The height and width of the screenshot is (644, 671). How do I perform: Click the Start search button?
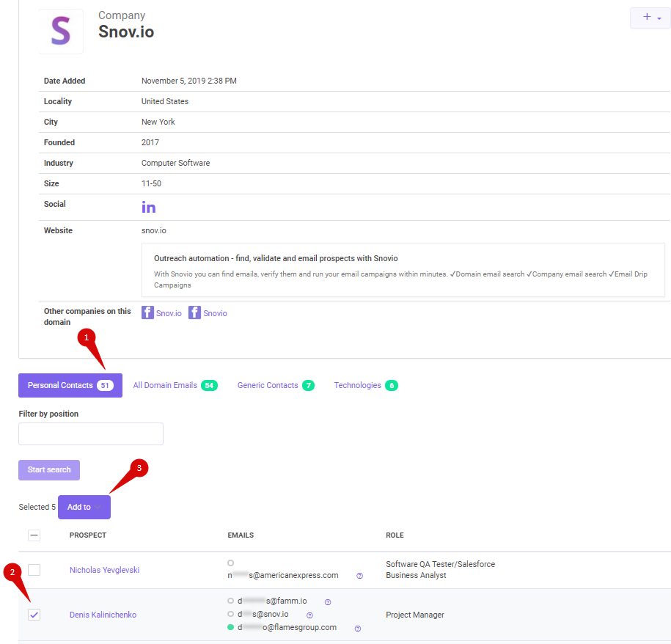(x=49, y=470)
